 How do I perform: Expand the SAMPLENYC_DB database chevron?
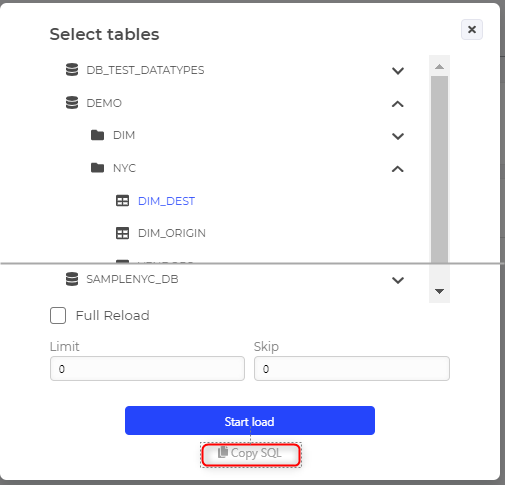pos(398,280)
